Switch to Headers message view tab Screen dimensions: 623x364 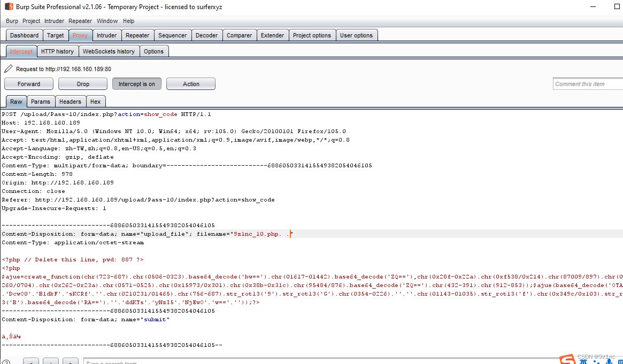[71, 102]
